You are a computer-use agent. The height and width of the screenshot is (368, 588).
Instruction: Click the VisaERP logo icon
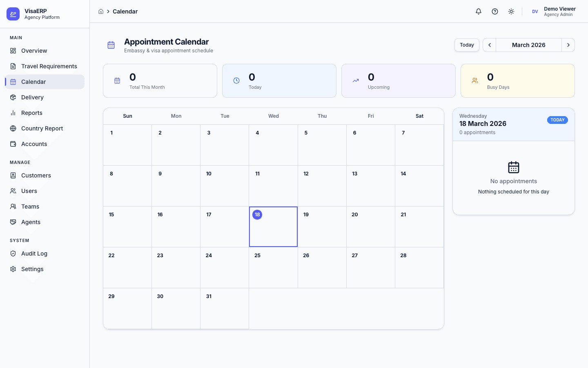click(x=13, y=13)
